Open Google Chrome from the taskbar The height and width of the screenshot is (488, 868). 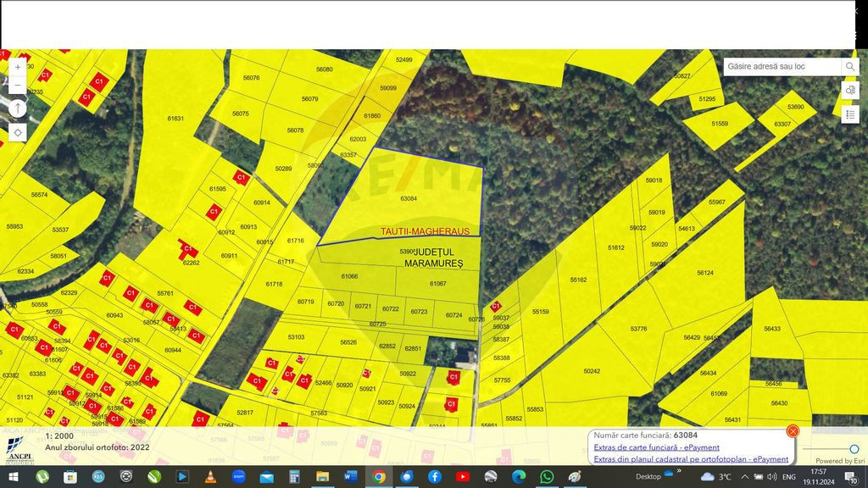[x=379, y=477]
